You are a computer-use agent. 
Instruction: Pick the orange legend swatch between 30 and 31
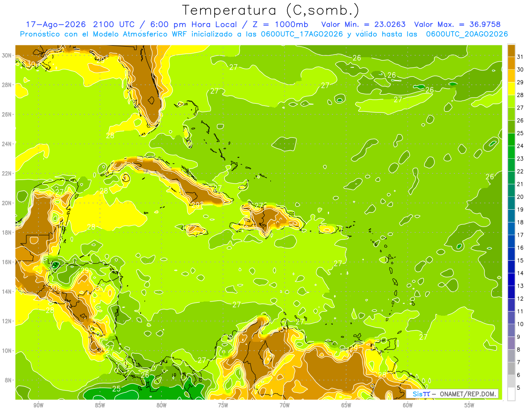point(511,63)
